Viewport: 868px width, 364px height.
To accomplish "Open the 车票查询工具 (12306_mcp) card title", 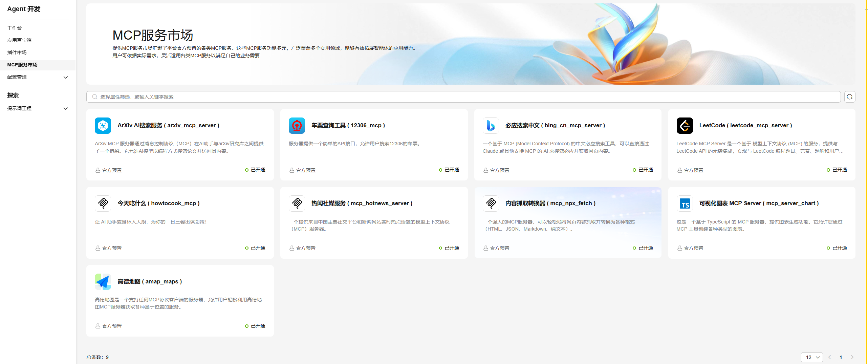I will coord(348,126).
